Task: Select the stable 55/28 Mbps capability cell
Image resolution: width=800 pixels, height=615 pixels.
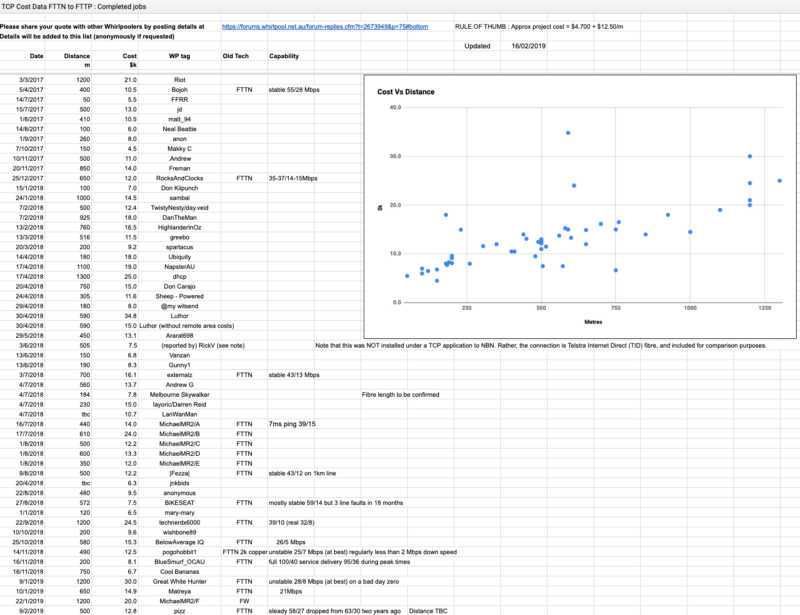Action: click(x=294, y=90)
